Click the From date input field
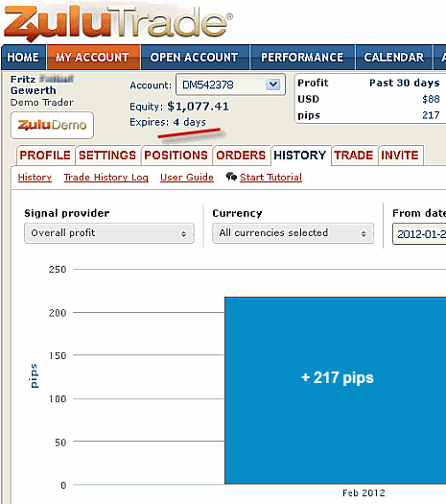 pyautogui.click(x=419, y=234)
